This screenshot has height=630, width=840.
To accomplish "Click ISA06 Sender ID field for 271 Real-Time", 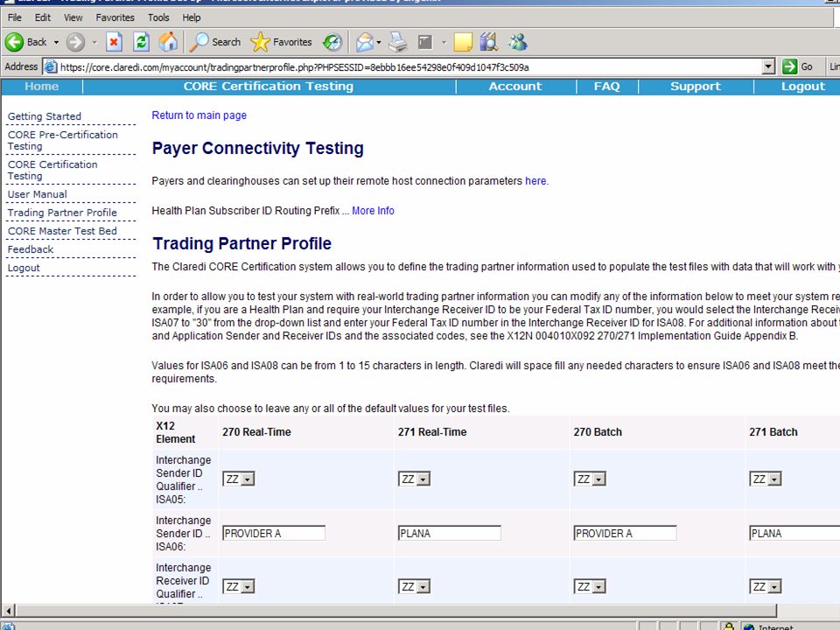I will point(450,533).
